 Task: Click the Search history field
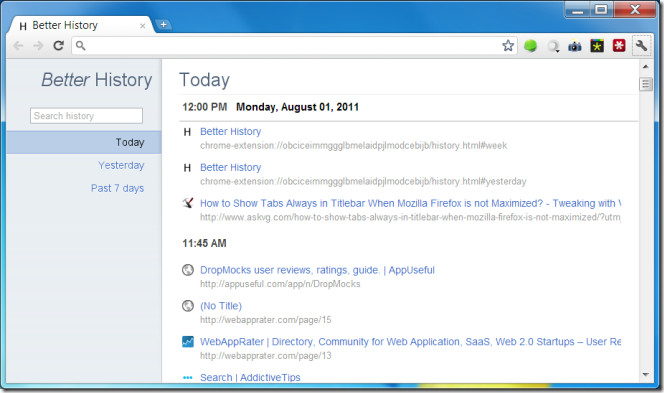pyautogui.click(x=86, y=116)
